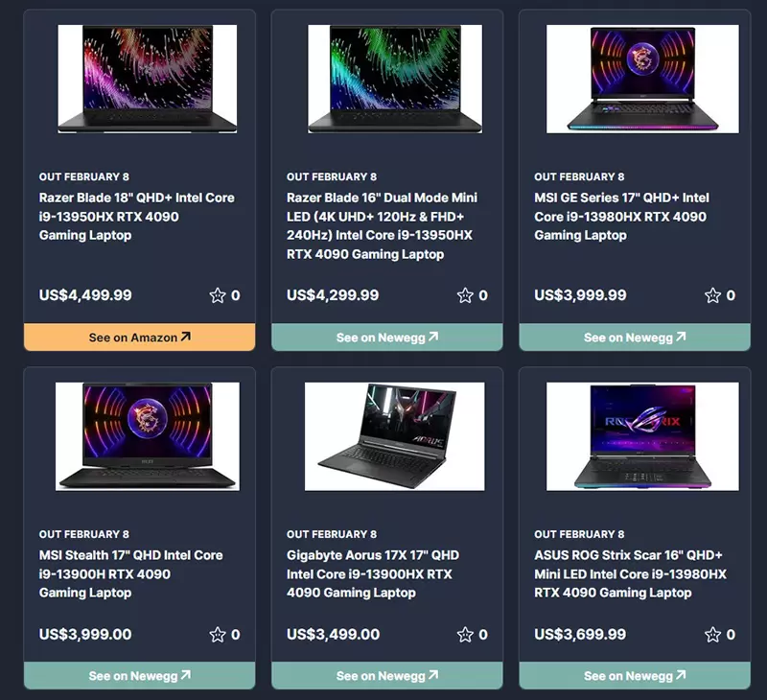Star the MSI GE Series 17" listing
The image size is (767, 700).
712,295
